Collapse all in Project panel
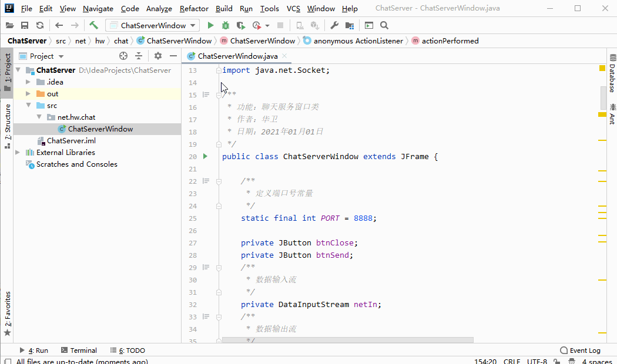Screen dimensions: 617x364 139,56
